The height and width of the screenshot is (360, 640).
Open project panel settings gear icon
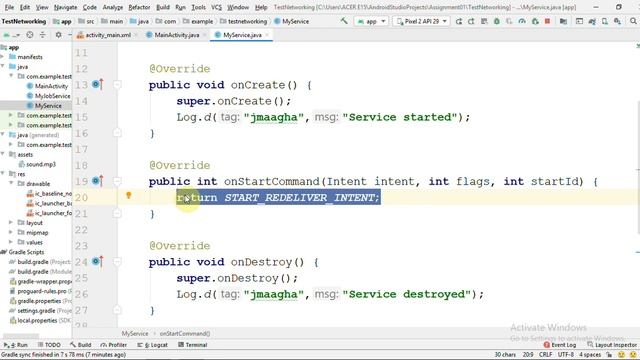(58, 35)
